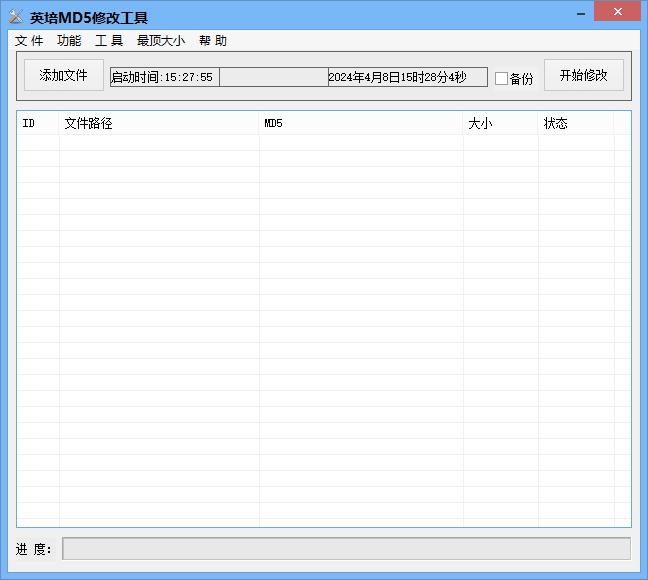This screenshot has height=580, width=648.
Task: Open the 文件 menu
Action: pos(29,41)
